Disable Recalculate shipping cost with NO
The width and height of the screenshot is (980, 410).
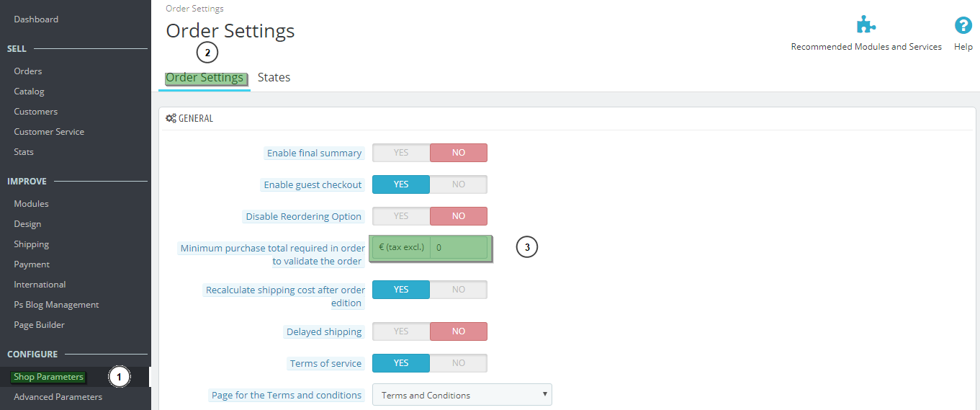(x=458, y=290)
